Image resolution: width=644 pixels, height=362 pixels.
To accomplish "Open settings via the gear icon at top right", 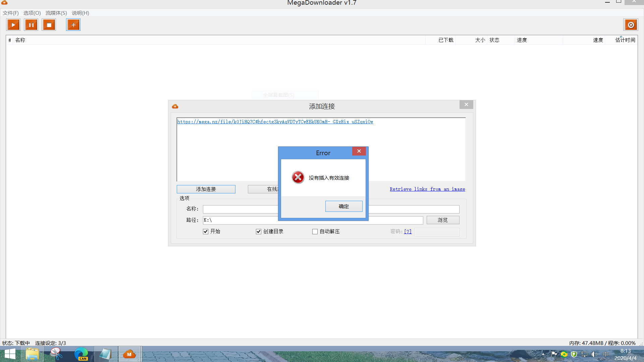I will [631, 25].
